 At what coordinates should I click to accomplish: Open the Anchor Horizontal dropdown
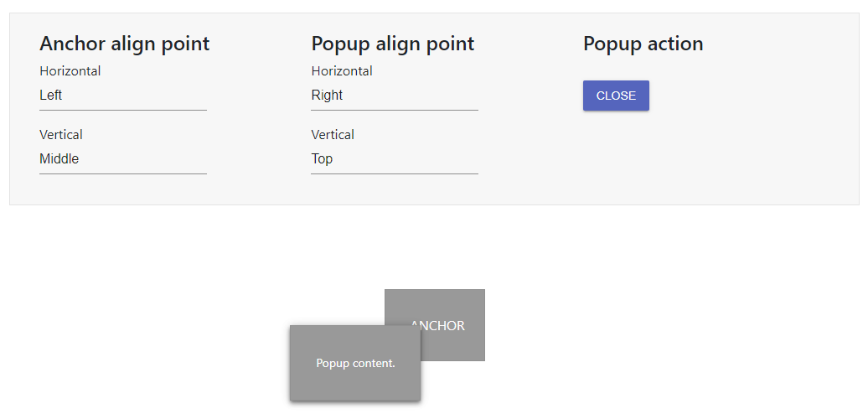[x=122, y=96]
